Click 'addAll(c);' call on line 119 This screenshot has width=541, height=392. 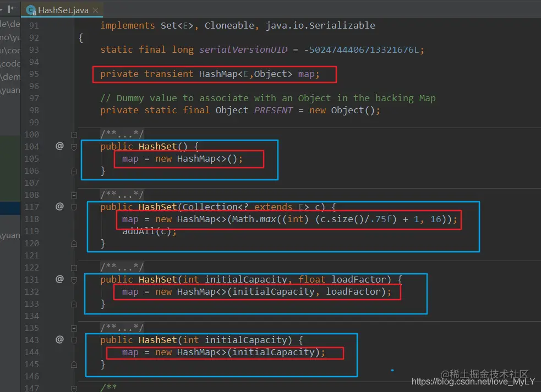(149, 231)
